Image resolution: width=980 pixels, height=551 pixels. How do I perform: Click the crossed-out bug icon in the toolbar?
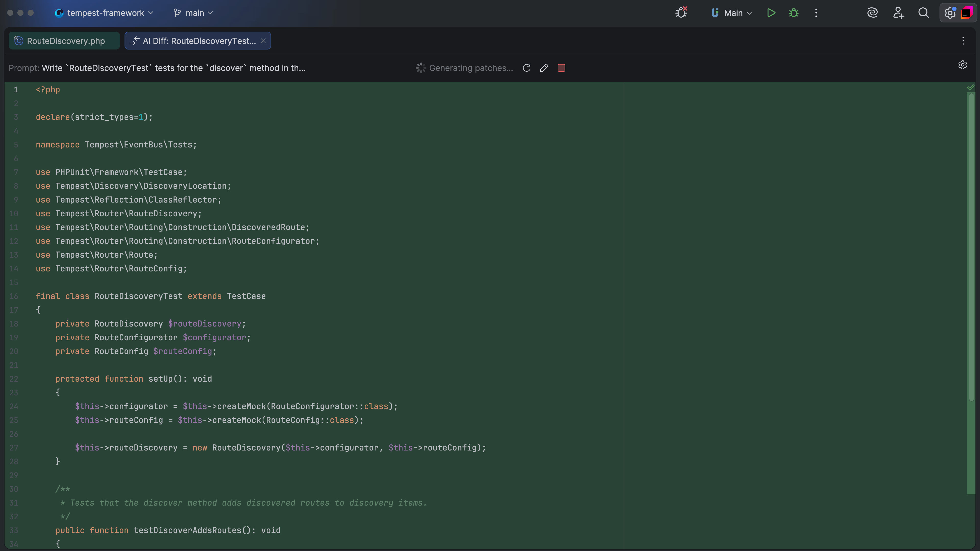pos(681,12)
